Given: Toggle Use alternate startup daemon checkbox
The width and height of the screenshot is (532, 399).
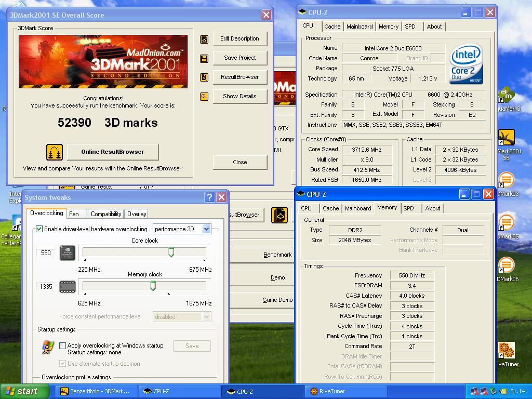Looking at the screenshot, I should (x=62, y=363).
